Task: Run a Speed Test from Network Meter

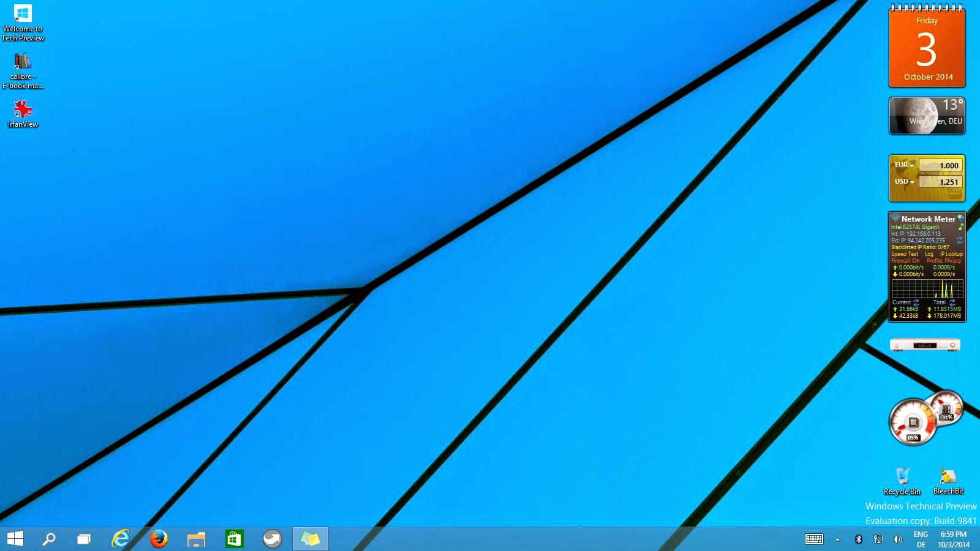Action: click(x=905, y=253)
